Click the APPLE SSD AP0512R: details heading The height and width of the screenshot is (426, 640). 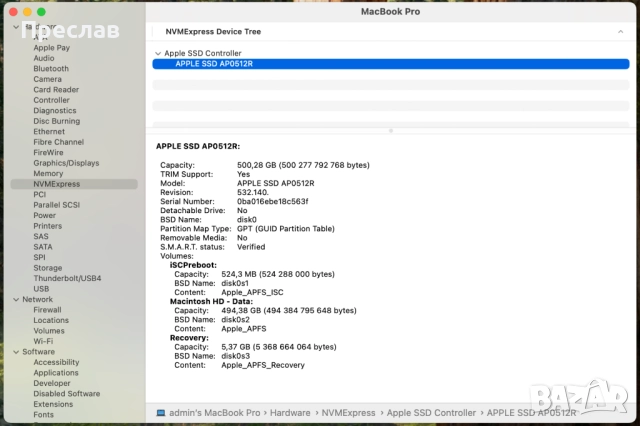tap(198, 146)
